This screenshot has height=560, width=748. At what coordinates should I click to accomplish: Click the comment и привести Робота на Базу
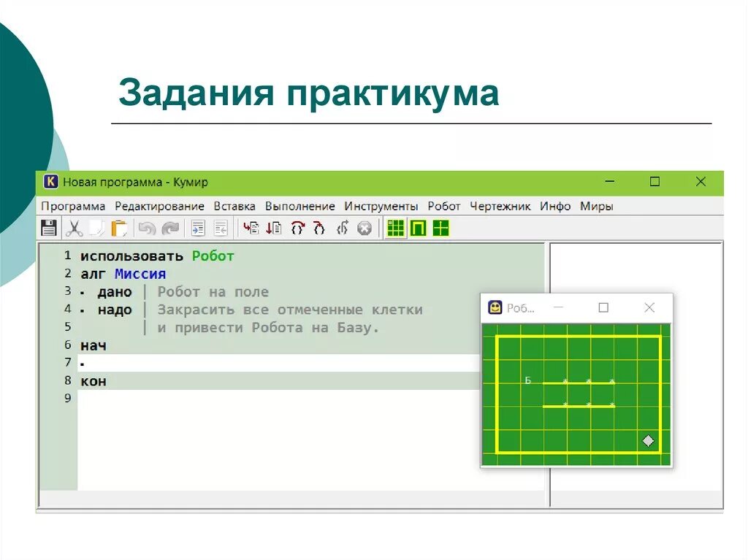click(x=268, y=328)
